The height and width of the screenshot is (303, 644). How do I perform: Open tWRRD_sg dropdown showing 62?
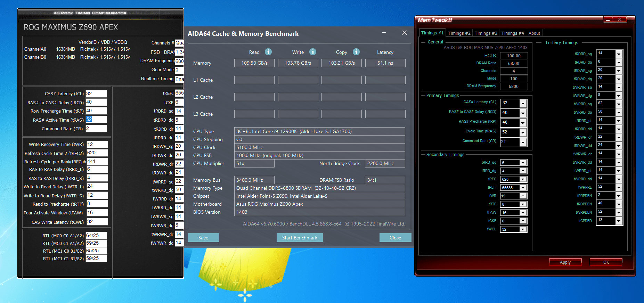point(619,104)
